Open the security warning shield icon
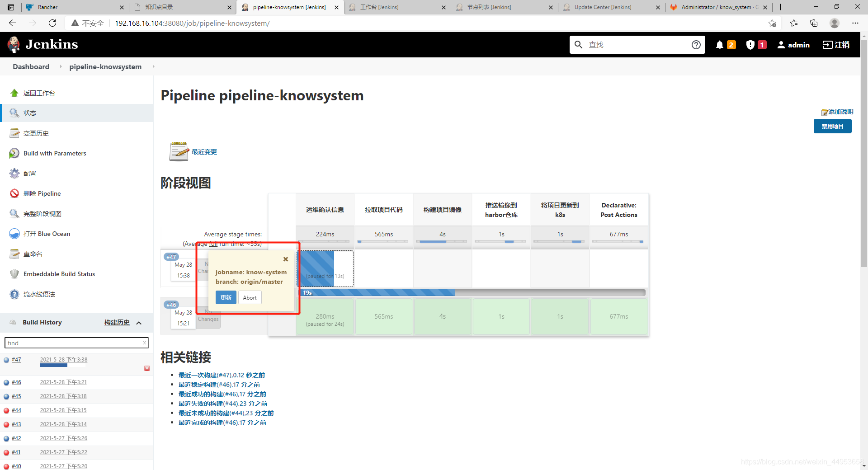The width and height of the screenshot is (868, 470). pyautogui.click(x=750, y=45)
